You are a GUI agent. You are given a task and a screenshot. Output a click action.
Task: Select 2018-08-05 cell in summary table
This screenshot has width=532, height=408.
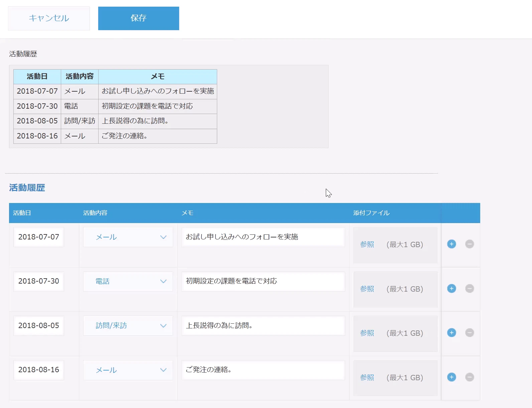pos(37,121)
